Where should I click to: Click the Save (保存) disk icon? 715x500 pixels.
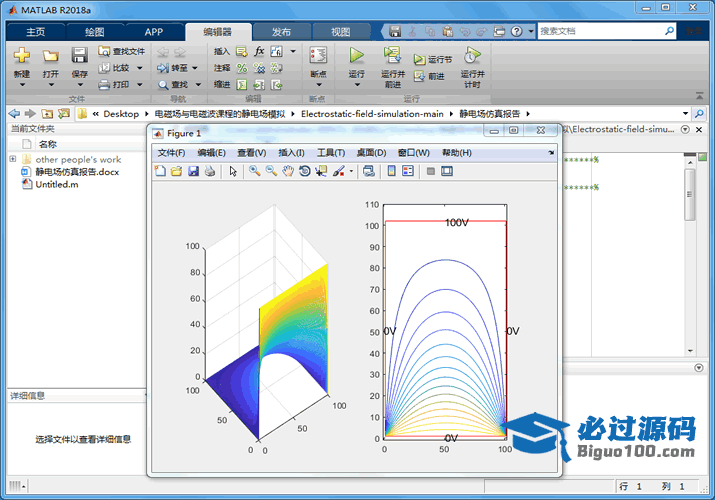(x=79, y=55)
